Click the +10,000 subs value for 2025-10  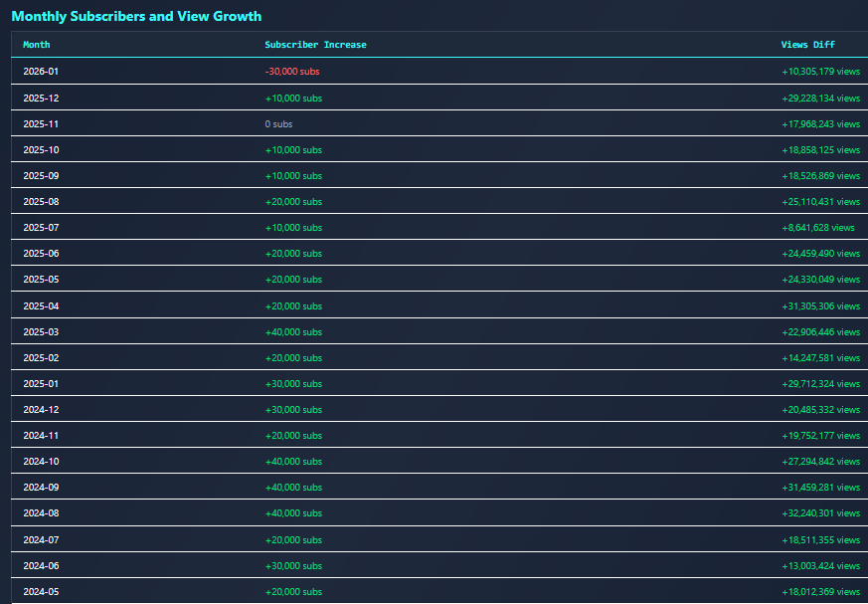point(293,150)
